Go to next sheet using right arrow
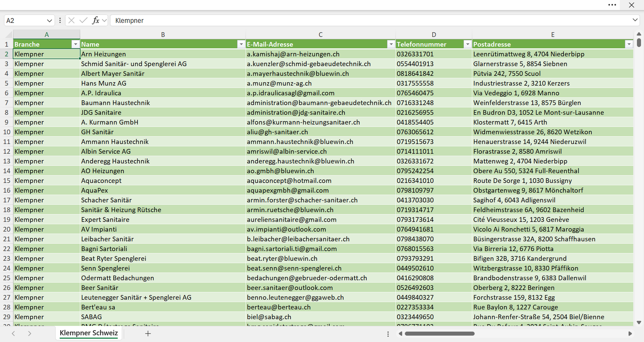Image resolution: width=644 pixels, height=342 pixels. pyautogui.click(x=30, y=333)
